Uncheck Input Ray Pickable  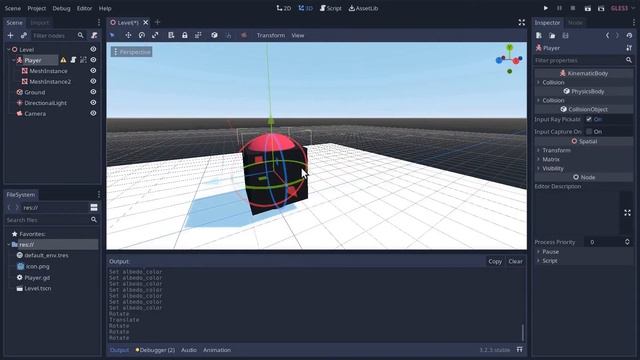(589, 119)
